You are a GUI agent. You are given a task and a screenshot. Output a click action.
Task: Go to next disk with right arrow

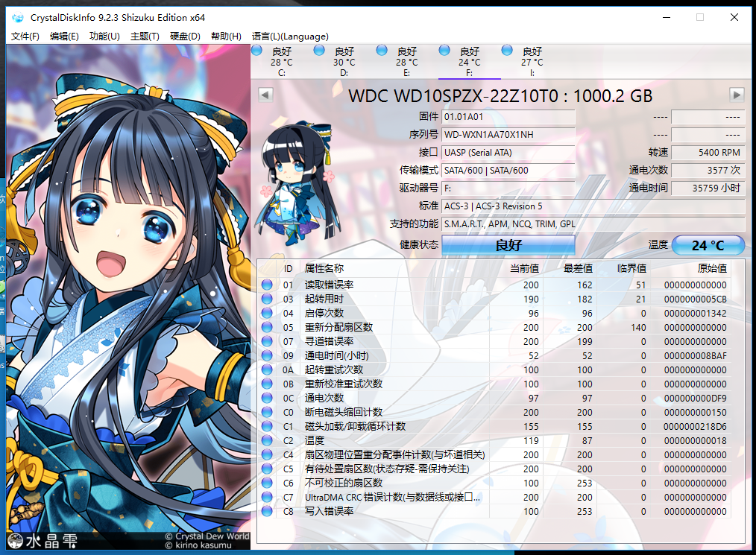pyautogui.click(x=737, y=95)
